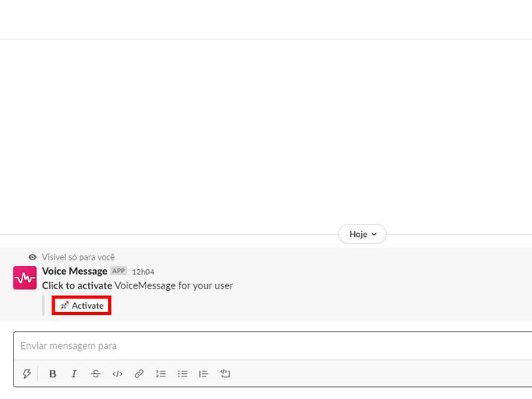The height and width of the screenshot is (399, 532).
Task: Toggle strikethrough formatting
Action: (x=96, y=374)
